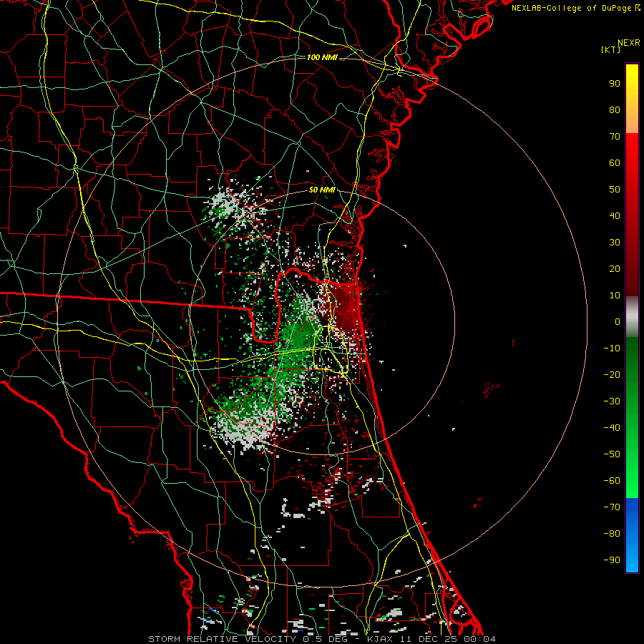Viewport: 644px width, 644px height.
Task: Click the -20 value on the color scale
Action: pyautogui.click(x=612, y=375)
